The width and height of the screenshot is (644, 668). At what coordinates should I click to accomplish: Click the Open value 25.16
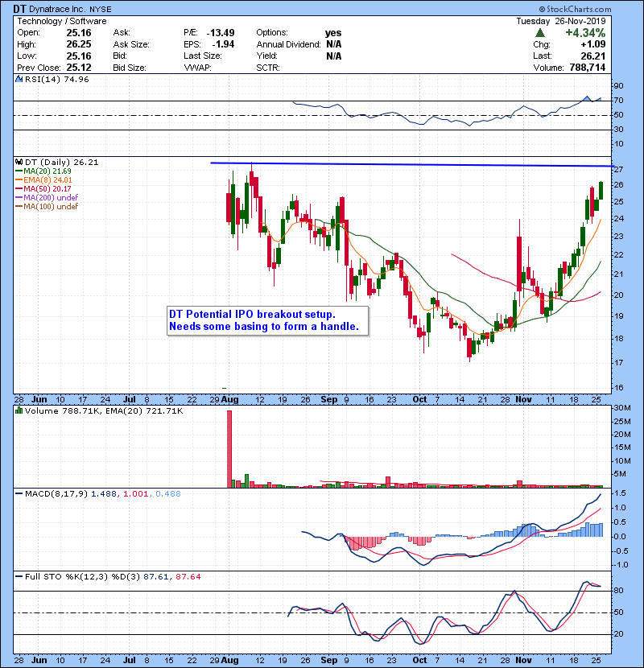pos(79,33)
